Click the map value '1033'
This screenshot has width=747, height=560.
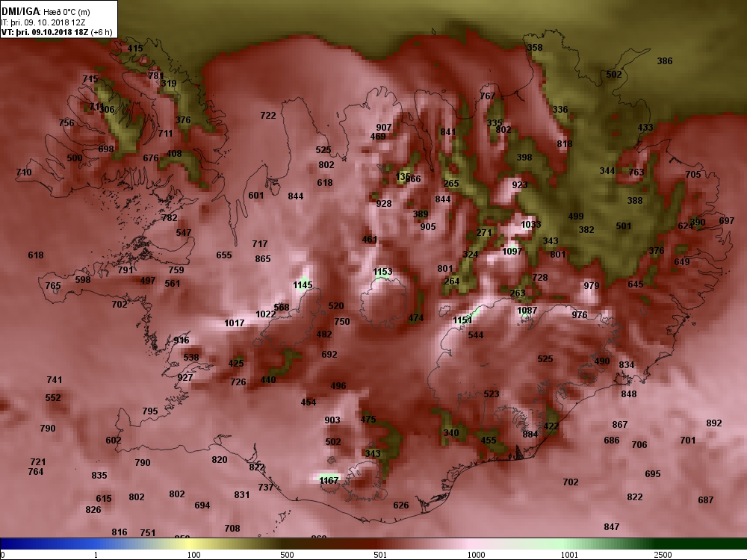[530, 224]
